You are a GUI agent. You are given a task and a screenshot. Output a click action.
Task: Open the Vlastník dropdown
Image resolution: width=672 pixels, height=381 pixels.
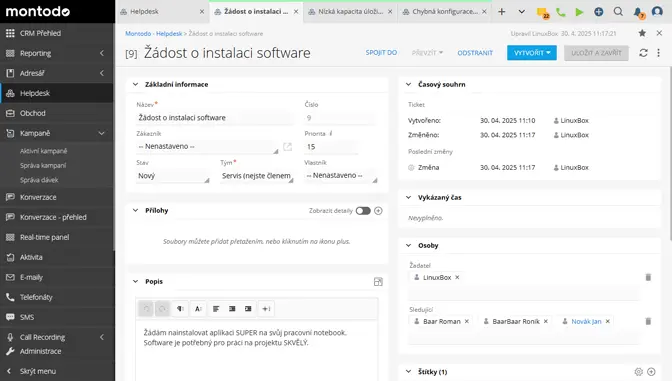(341, 176)
